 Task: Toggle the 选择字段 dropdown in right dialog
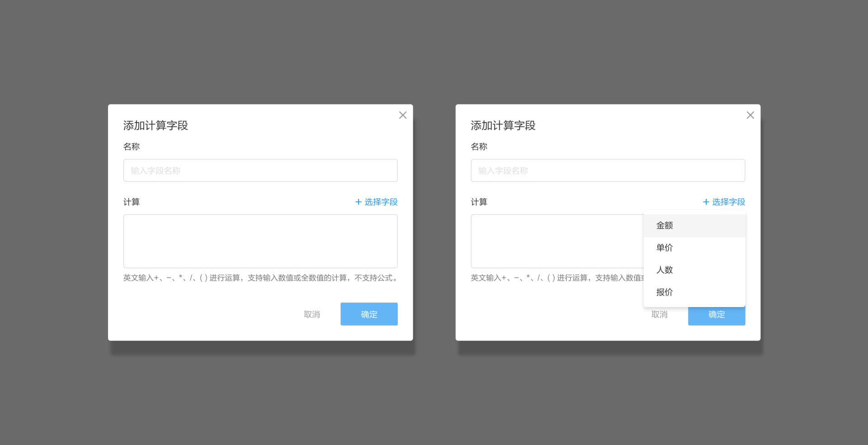coord(724,202)
